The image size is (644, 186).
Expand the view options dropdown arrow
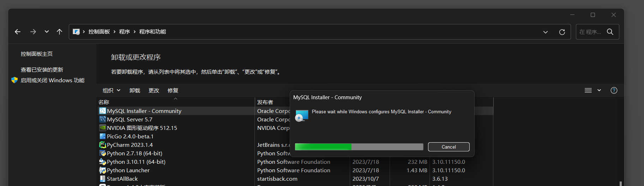(599, 90)
